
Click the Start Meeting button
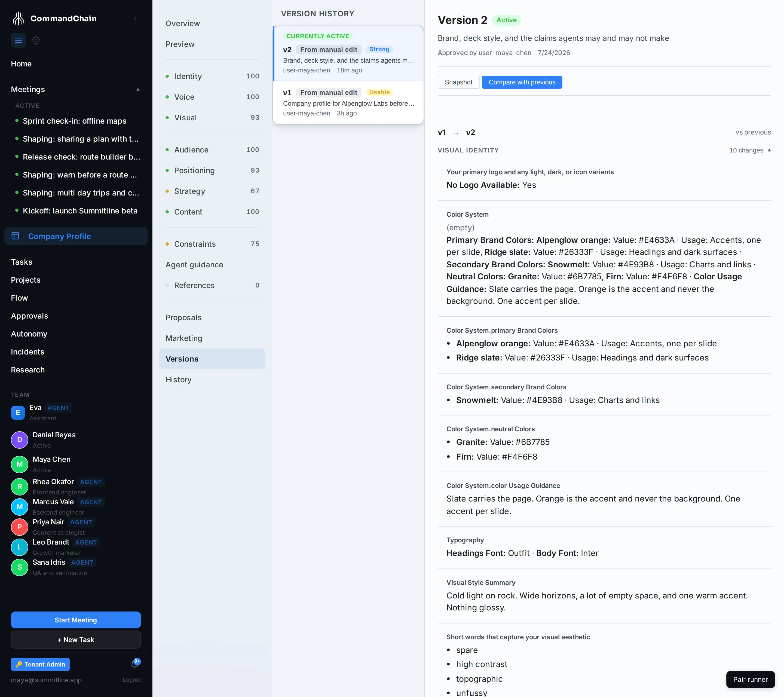pyautogui.click(x=76, y=620)
